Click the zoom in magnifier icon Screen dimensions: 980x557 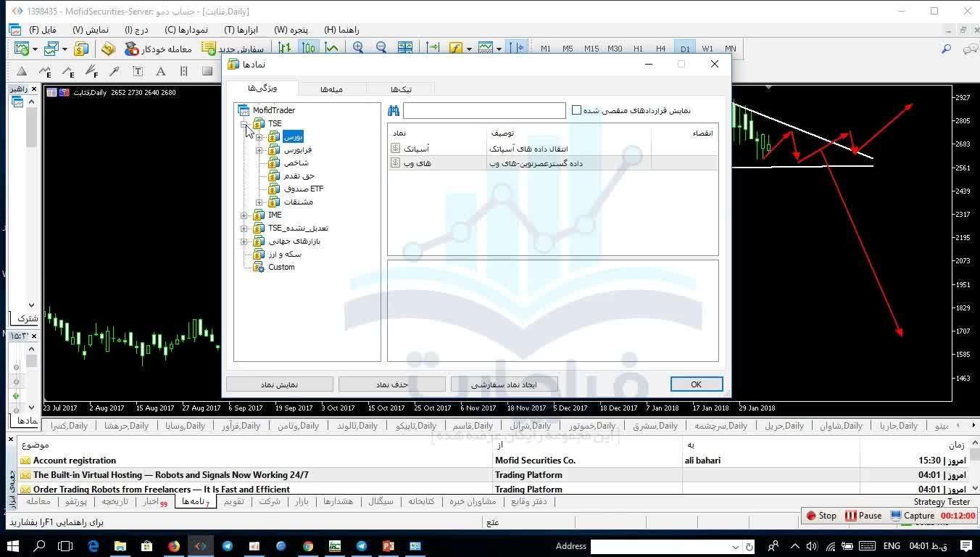(x=358, y=48)
